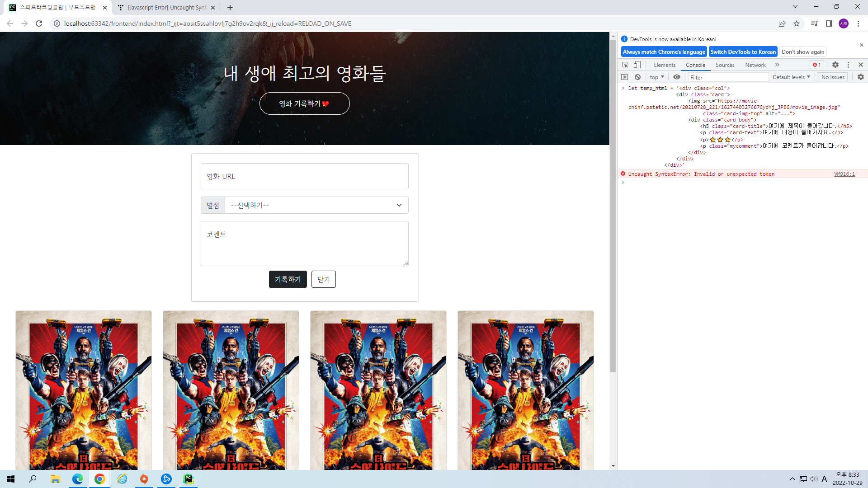868x488 pixels.
Task: Click the first movie poster card
Action: coord(84,390)
